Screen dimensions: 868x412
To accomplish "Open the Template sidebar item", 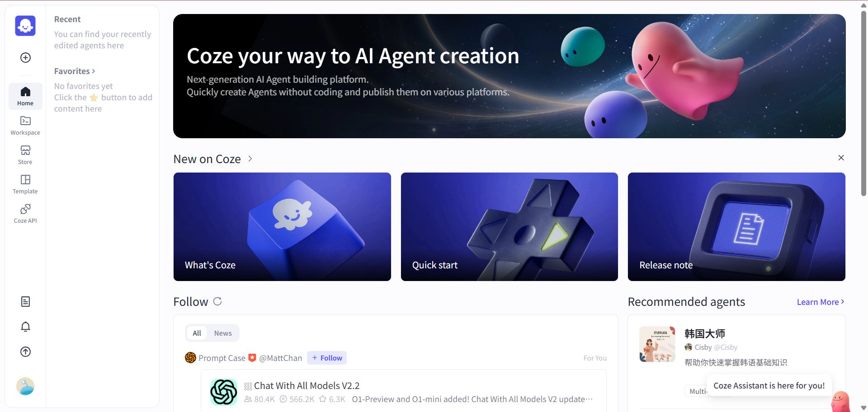I will pos(25,184).
